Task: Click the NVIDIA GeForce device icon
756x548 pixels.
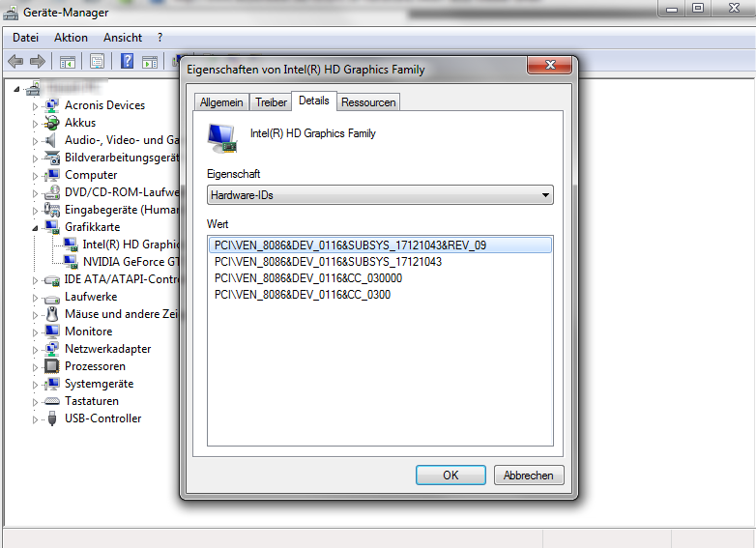Action: pos(71,262)
